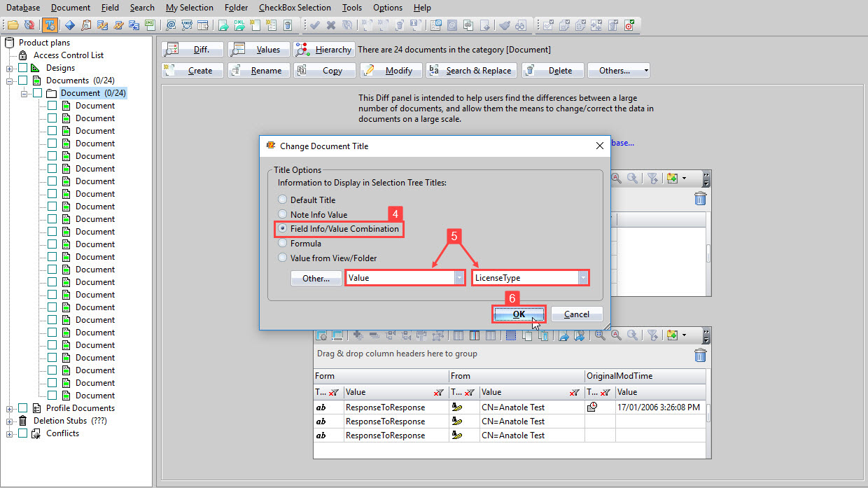Click the OriginalModTime column header

tap(645, 376)
